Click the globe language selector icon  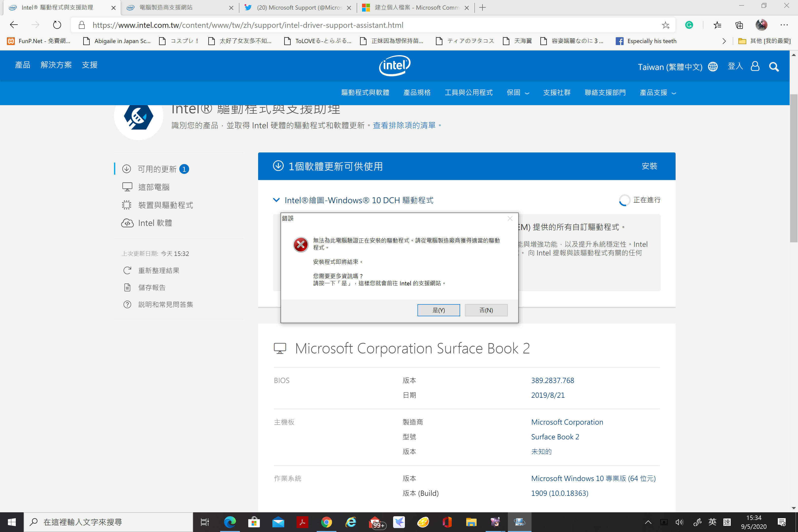713,66
